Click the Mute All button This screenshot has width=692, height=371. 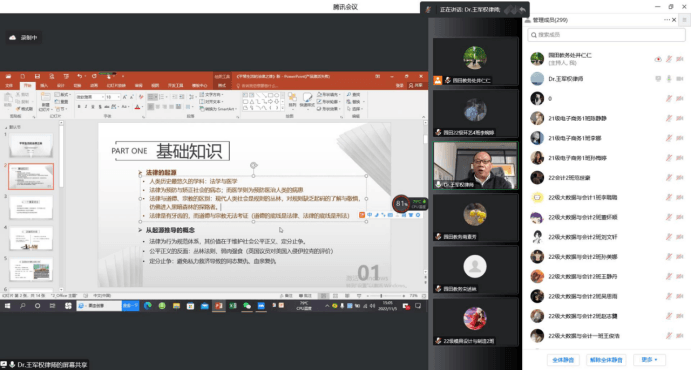563,360
